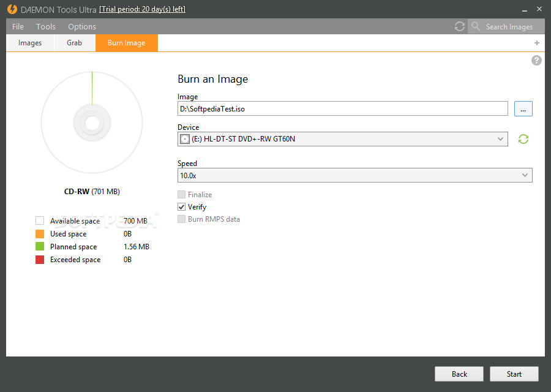The height and width of the screenshot is (392, 551).
Task: Open the Tools menu
Action: [46, 27]
